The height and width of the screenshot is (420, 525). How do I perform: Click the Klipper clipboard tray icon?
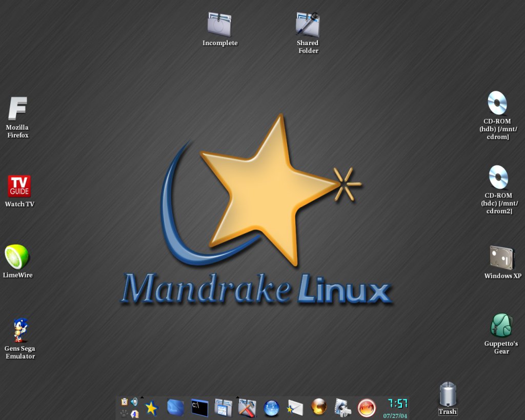(125, 402)
